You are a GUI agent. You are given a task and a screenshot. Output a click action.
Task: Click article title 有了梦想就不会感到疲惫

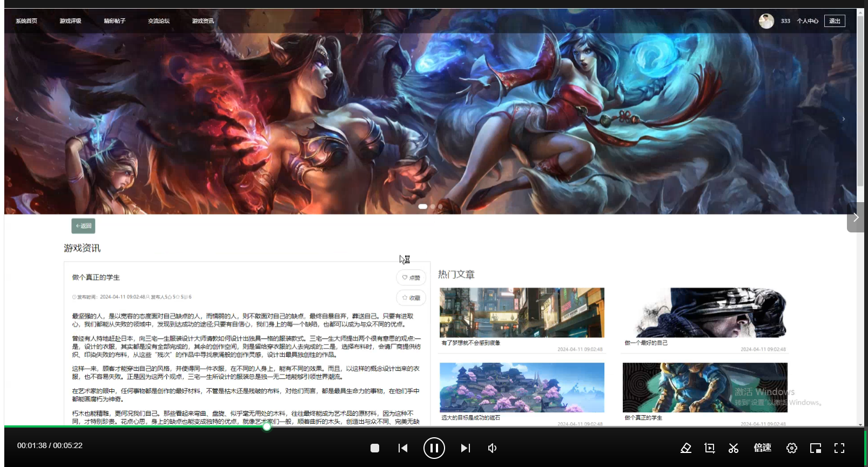click(x=471, y=343)
